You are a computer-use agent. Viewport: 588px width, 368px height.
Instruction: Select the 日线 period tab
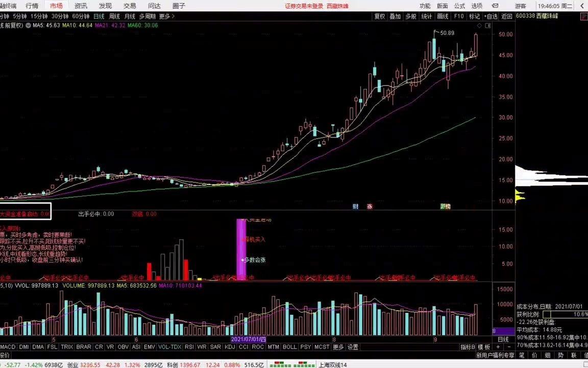point(100,16)
